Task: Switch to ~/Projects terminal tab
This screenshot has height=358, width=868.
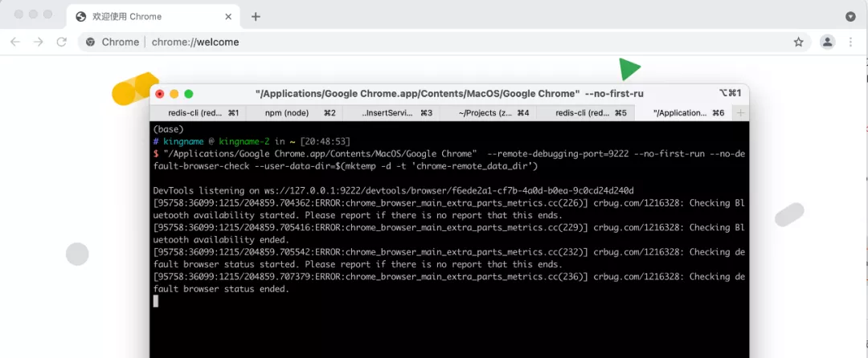Action: coord(489,112)
